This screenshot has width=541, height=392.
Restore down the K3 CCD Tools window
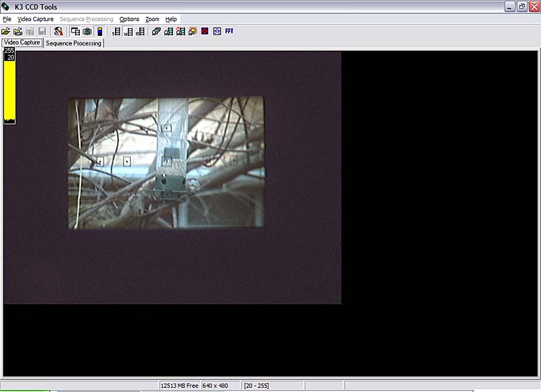click(522, 7)
